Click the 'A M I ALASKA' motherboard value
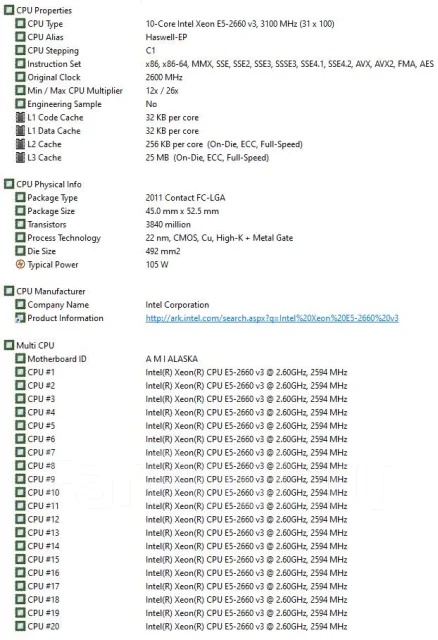438x640 pixels. pyautogui.click(x=171, y=359)
